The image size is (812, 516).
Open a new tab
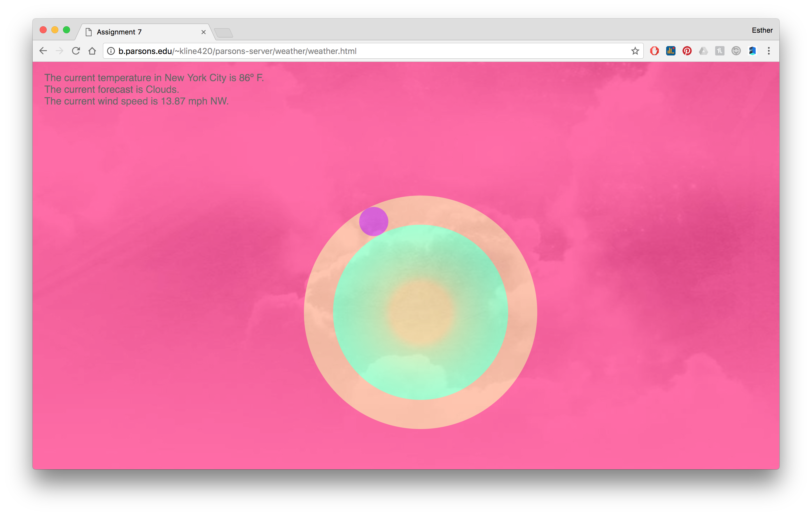click(224, 33)
